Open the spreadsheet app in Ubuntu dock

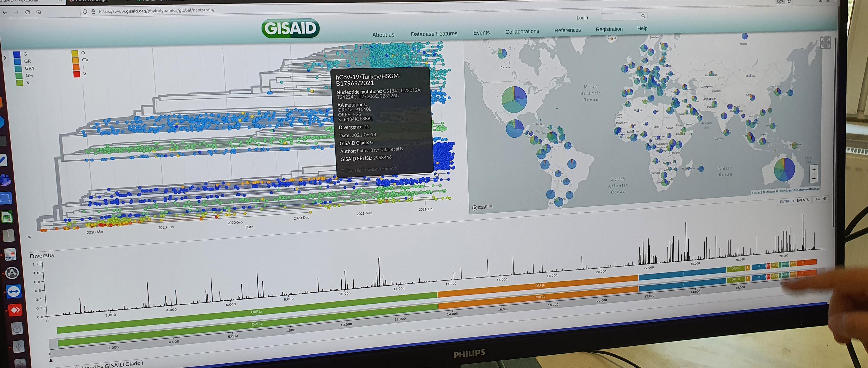point(8,217)
